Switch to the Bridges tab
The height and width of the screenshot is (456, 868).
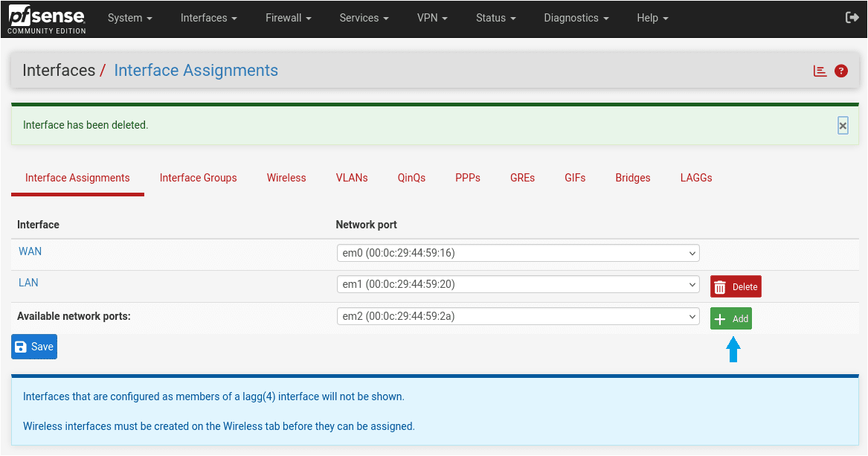(633, 178)
